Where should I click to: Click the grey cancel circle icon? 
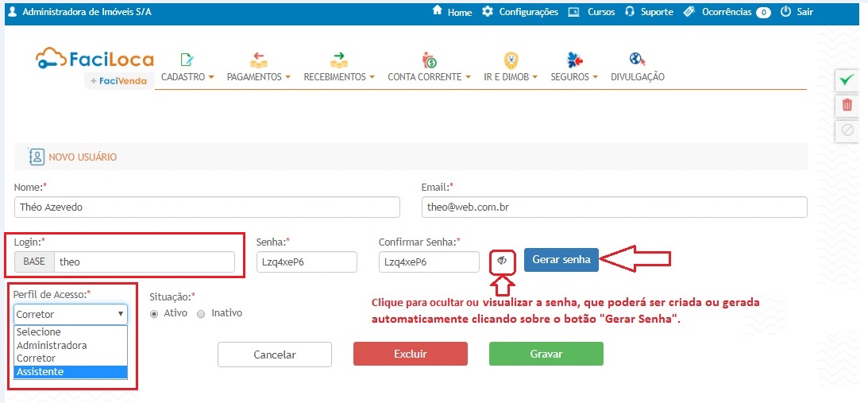pos(847,130)
